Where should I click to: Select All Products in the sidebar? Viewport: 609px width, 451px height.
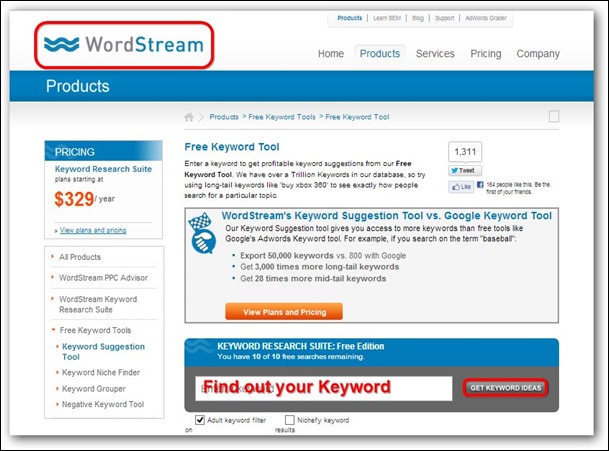coord(80,257)
